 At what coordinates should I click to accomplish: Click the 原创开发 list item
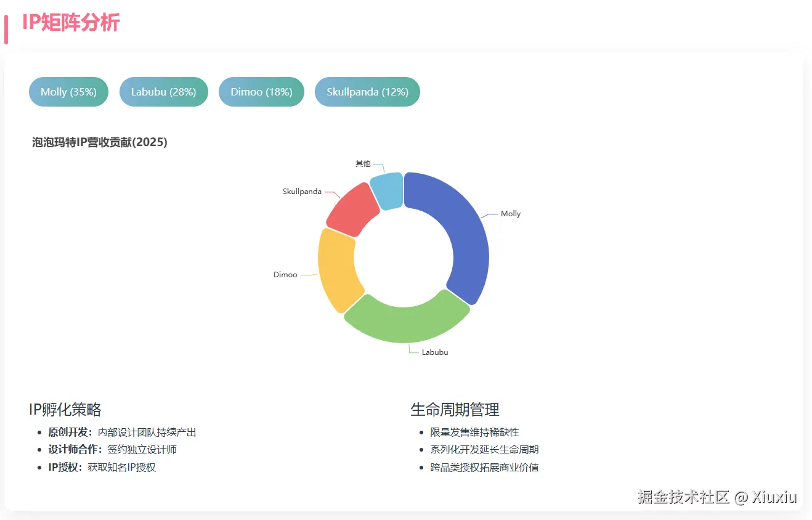pyautogui.click(x=122, y=433)
